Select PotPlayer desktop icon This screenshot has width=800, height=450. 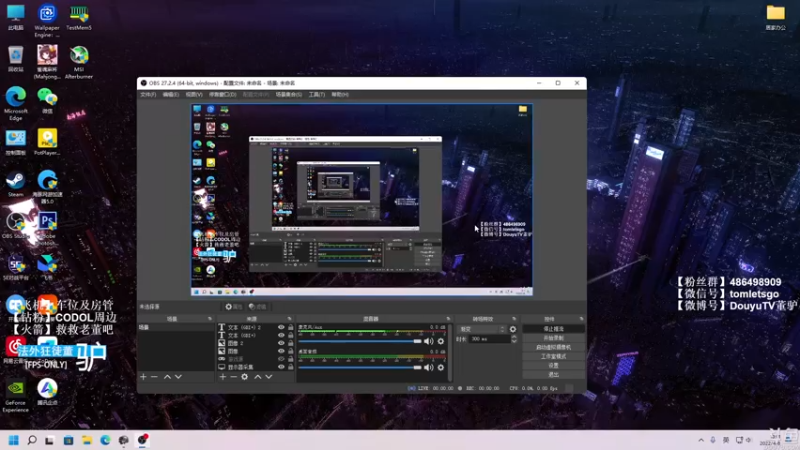[47, 141]
